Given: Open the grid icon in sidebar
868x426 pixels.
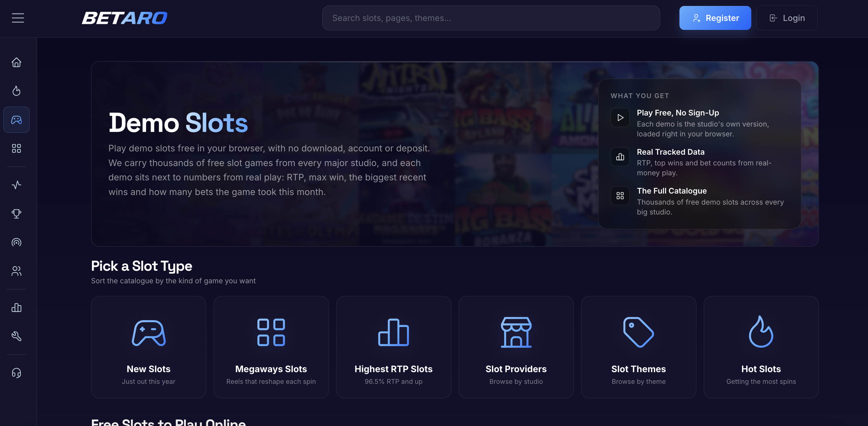Looking at the screenshot, I should [16, 148].
